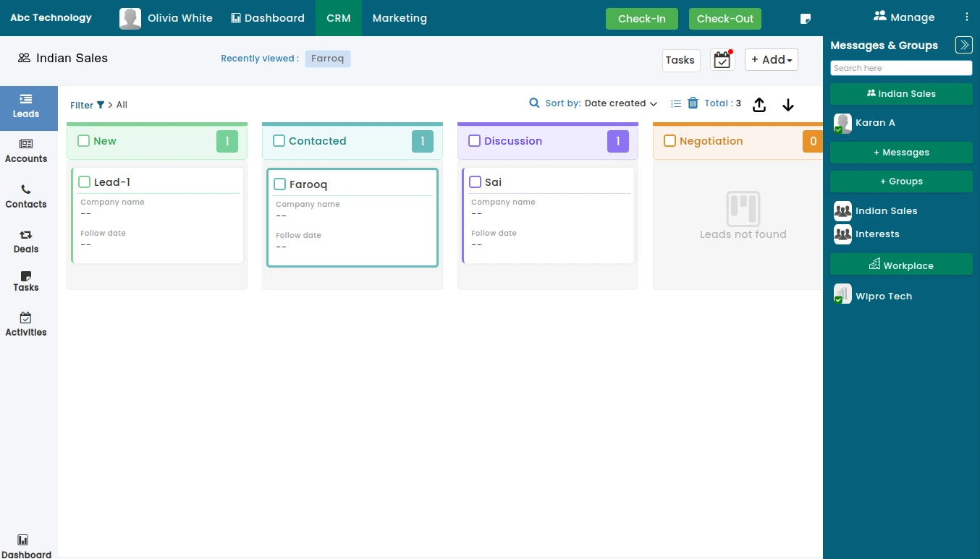Select all leads in Contacted column

pos(279,141)
